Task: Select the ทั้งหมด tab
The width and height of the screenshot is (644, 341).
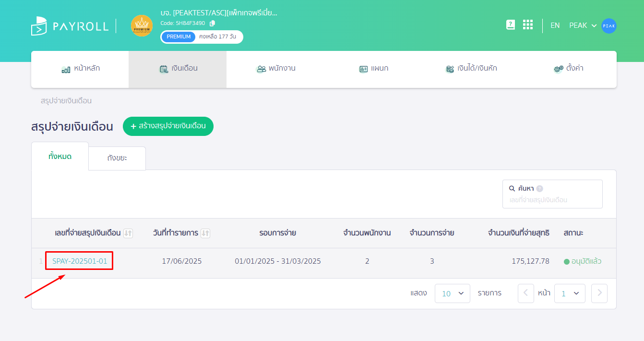Action: (x=60, y=156)
